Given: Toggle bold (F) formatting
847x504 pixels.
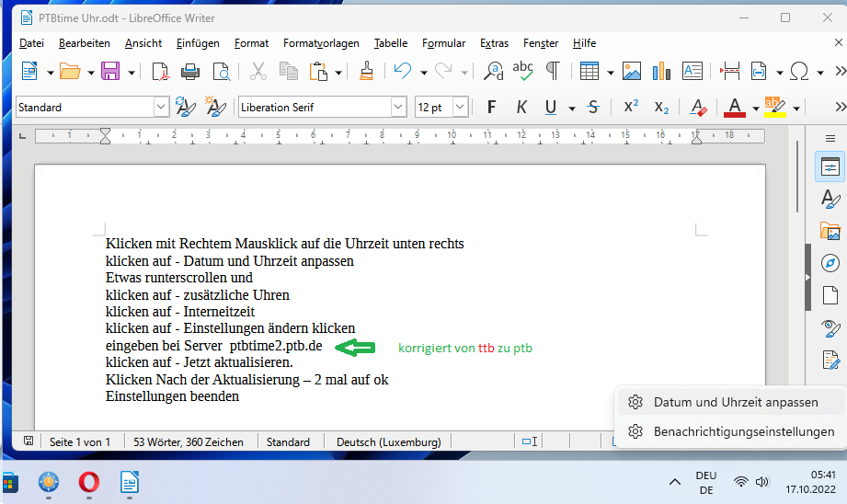Looking at the screenshot, I should [x=491, y=107].
